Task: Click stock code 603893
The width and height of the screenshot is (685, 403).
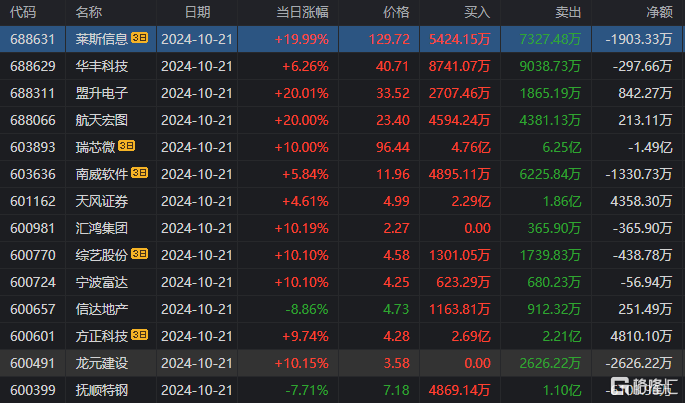Action: (x=32, y=147)
